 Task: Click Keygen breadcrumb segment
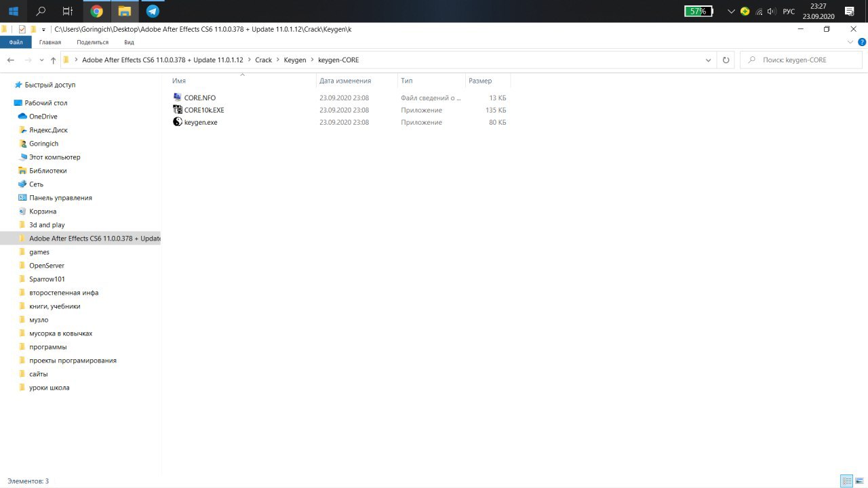point(295,60)
